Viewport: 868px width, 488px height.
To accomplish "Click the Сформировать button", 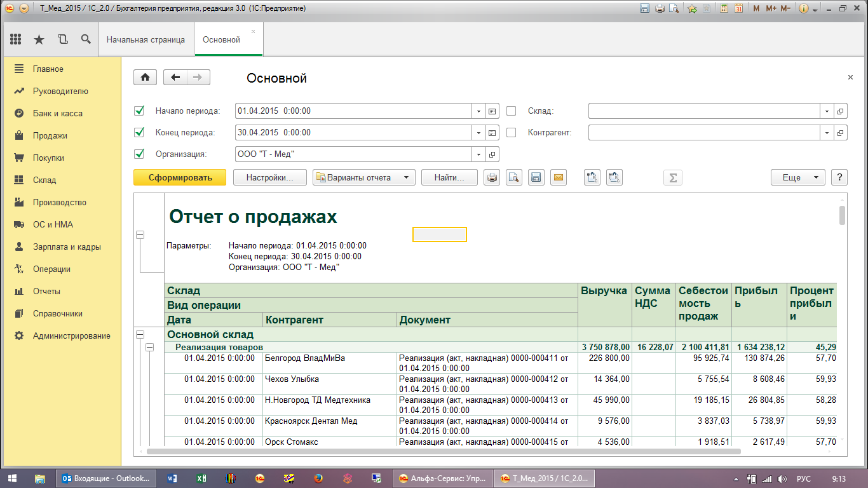I will [x=180, y=178].
